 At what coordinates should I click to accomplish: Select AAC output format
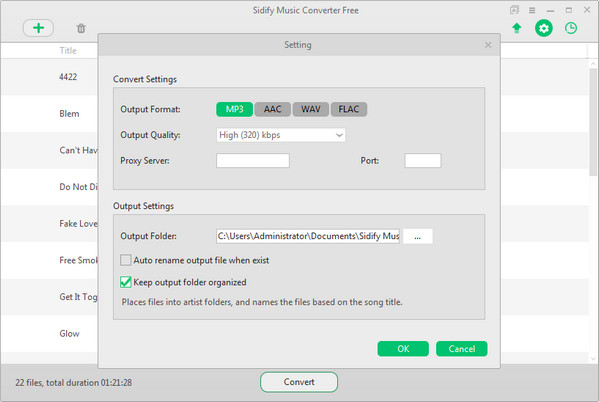point(272,109)
